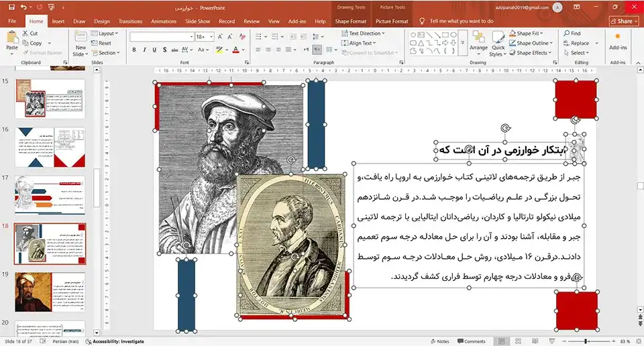Open the File menu
644x346 pixels.
click(x=12, y=21)
